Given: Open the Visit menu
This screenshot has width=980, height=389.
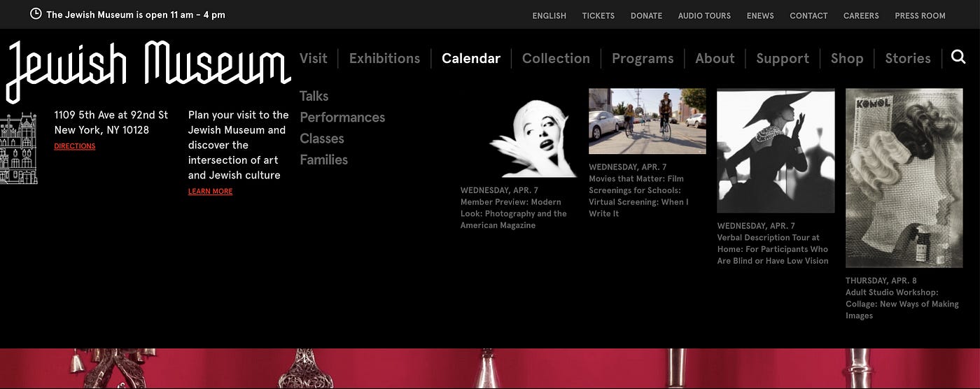Looking at the screenshot, I should click(313, 58).
